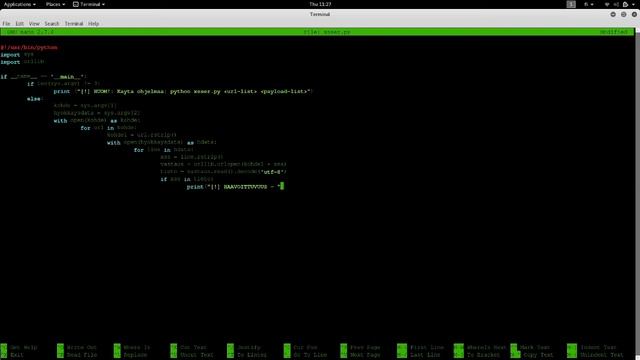Image resolution: width=640 pixels, height=360 pixels.
Task: Click the print HUOM usage message line
Action: (182, 91)
